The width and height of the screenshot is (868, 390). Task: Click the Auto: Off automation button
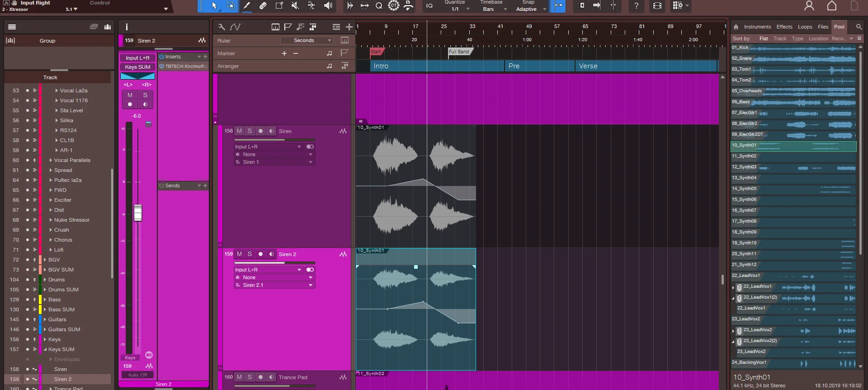coord(137,375)
